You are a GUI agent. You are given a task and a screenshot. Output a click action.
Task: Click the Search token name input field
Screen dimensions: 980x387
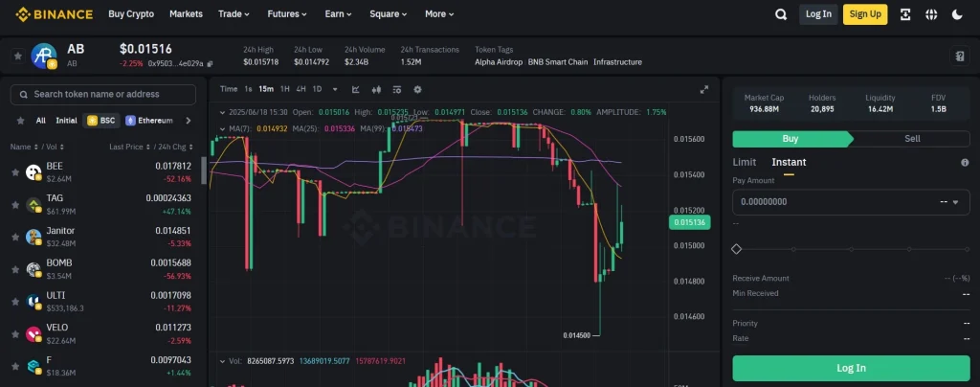103,94
